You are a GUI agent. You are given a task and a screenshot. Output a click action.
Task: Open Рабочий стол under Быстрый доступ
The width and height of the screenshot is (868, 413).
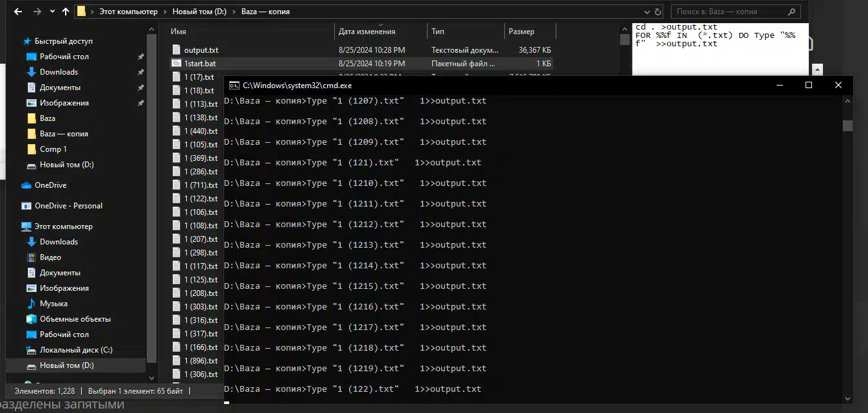pos(64,57)
